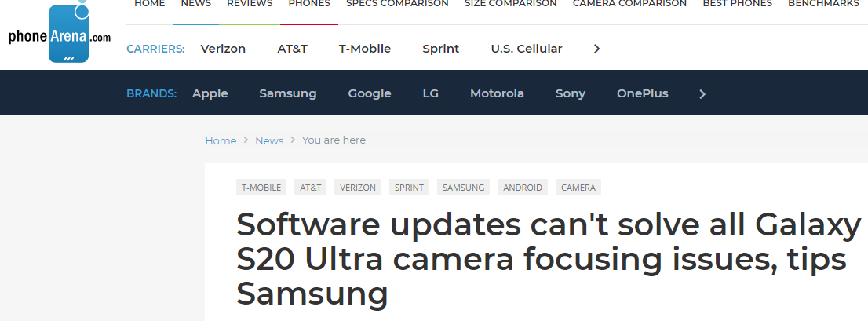Open the Google brand page
The width and height of the screenshot is (868, 321).
tap(370, 94)
